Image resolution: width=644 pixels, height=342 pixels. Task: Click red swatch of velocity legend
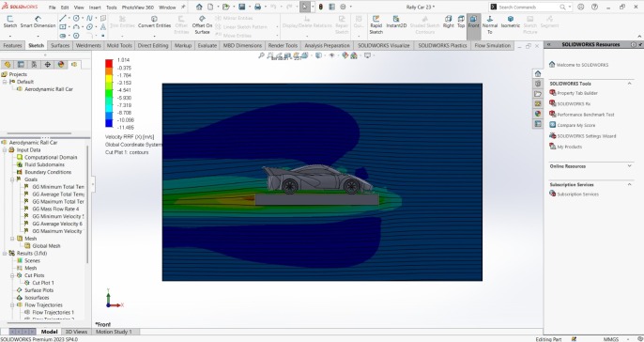[109, 63]
